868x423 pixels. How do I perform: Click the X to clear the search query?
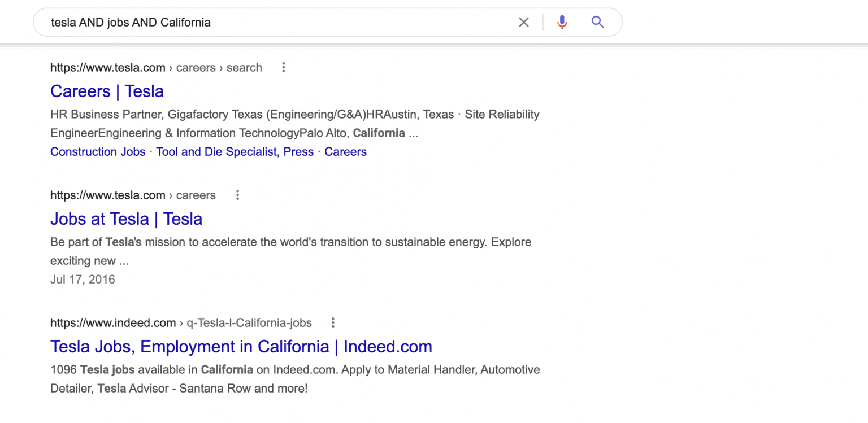pyautogui.click(x=523, y=21)
